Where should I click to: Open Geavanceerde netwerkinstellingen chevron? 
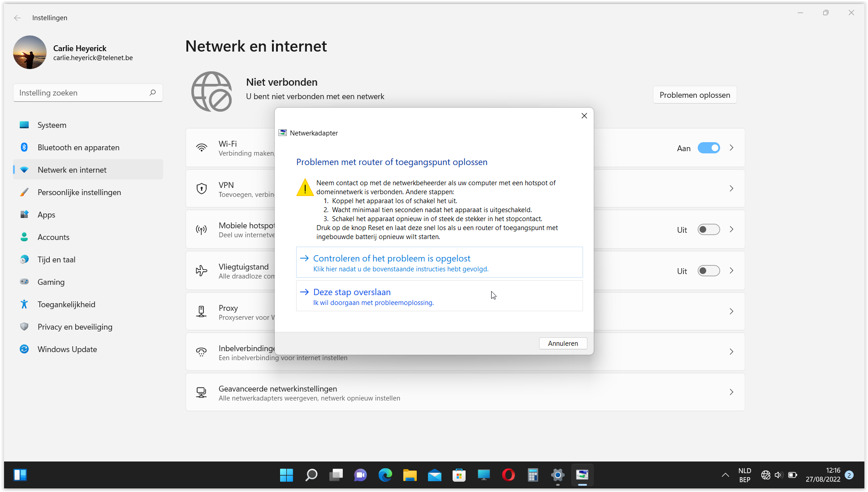(731, 392)
